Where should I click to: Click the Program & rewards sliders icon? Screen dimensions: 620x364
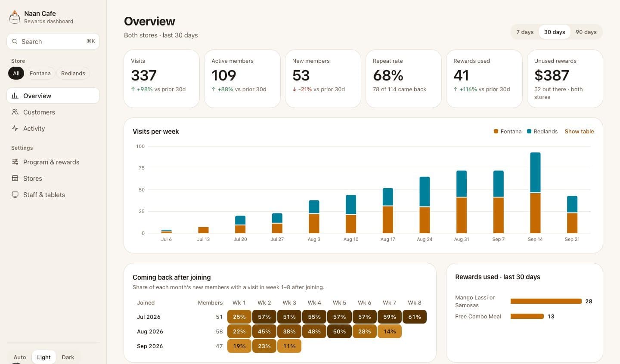15,162
